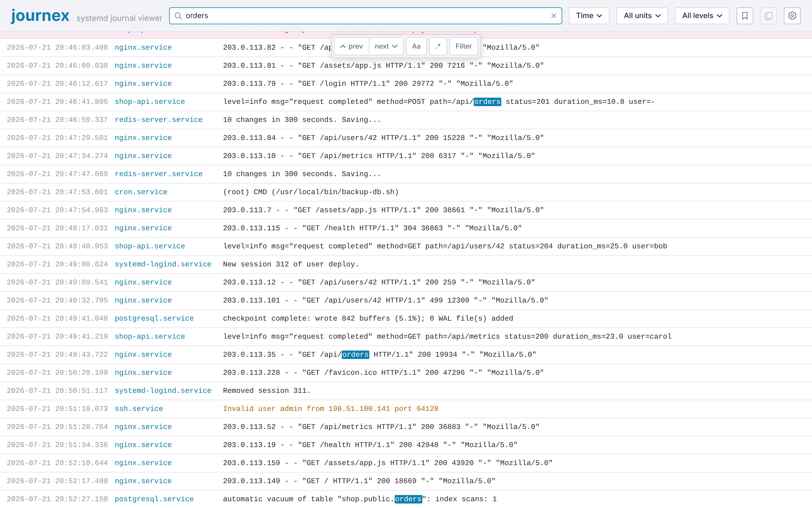Select the 203.0.113.159 app.js request message
Screen dimensions: 812x508
[388, 463]
